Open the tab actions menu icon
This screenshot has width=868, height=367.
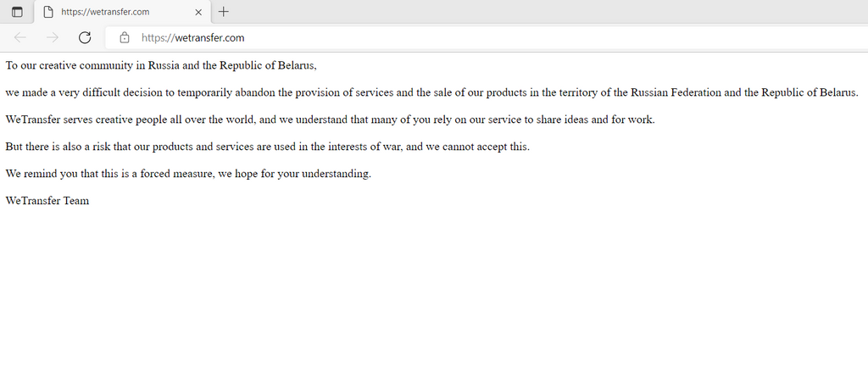(x=17, y=12)
